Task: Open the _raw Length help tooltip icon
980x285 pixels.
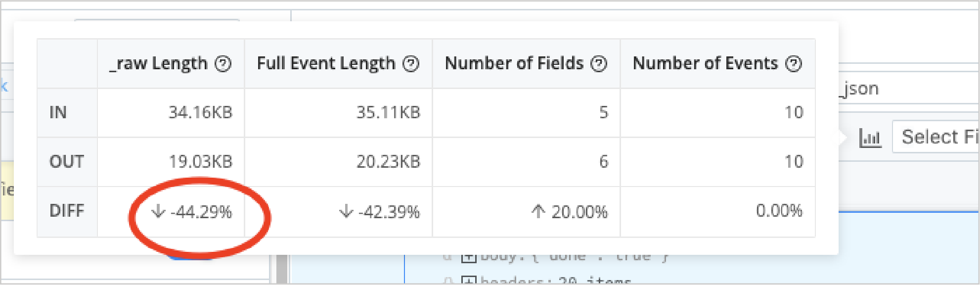Action: click(x=223, y=63)
